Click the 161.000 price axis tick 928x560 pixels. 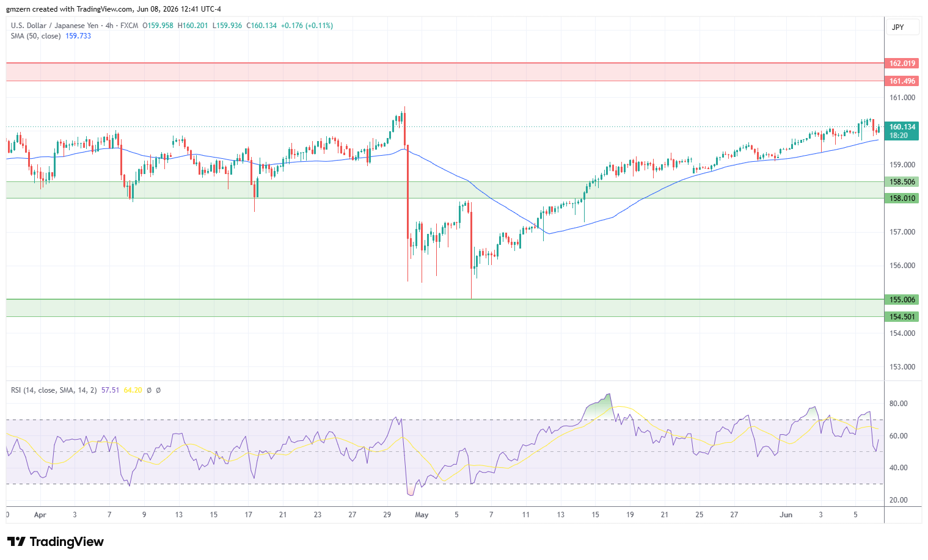click(x=902, y=98)
